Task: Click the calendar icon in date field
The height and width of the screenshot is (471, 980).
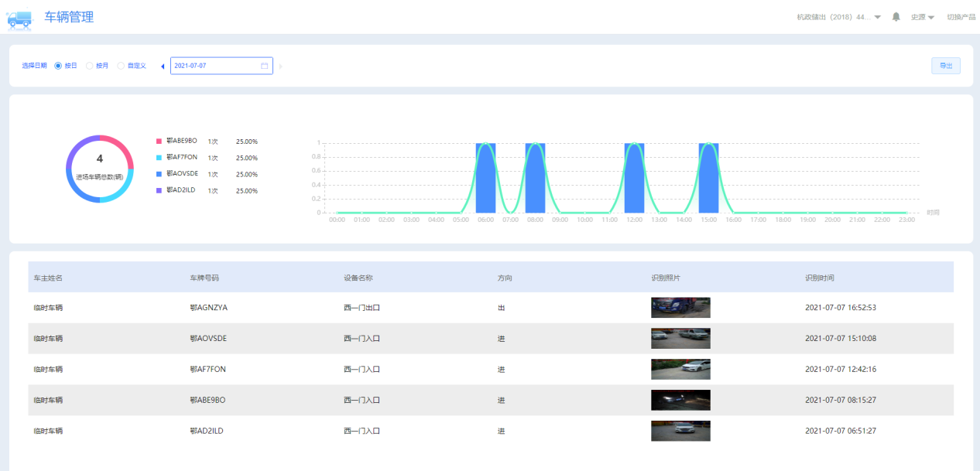Action: pos(264,66)
